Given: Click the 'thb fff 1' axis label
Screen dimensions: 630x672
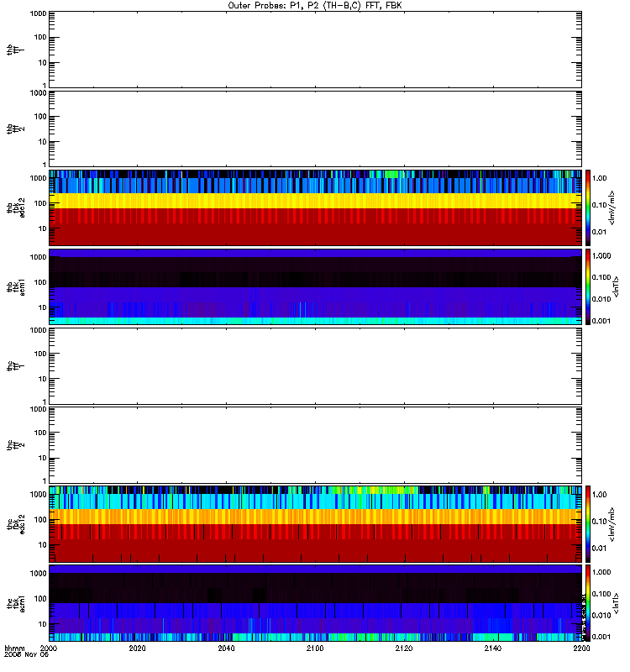Looking at the screenshot, I should pos(15,50).
